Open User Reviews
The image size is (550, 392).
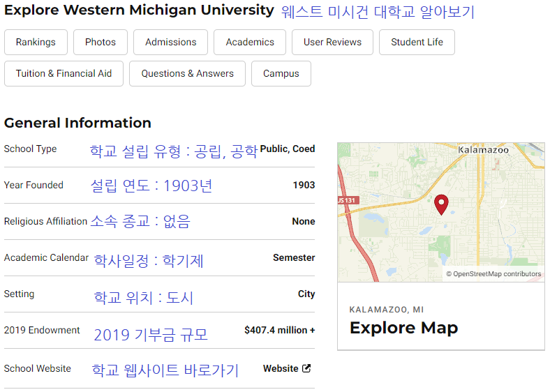pyautogui.click(x=332, y=42)
